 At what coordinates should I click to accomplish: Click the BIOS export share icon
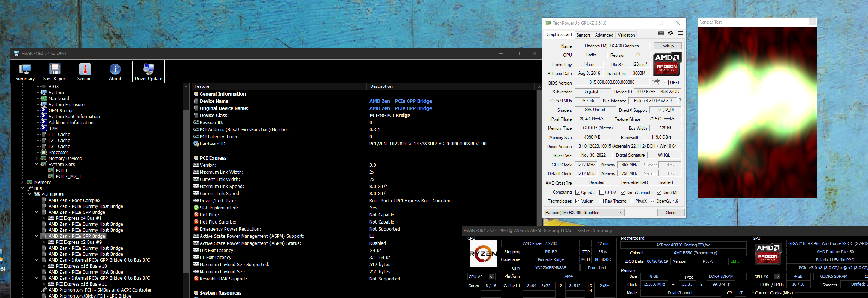pos(655,82)
